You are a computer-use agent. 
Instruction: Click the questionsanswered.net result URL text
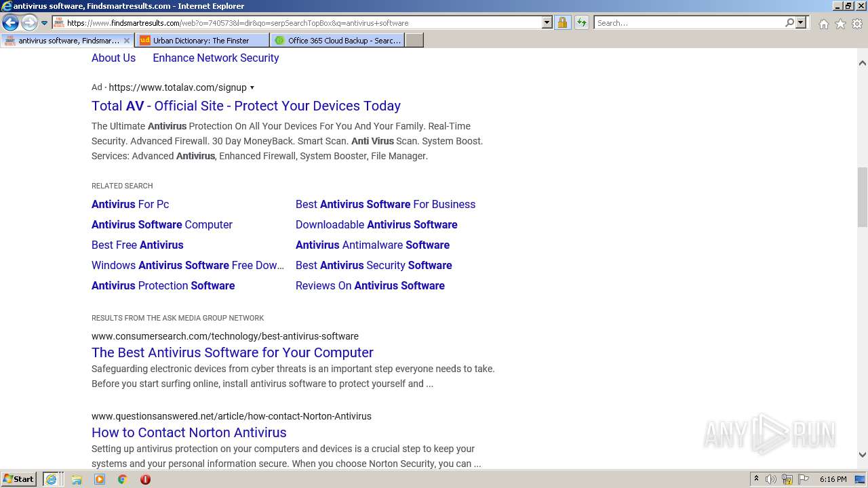tap(231, 416)
